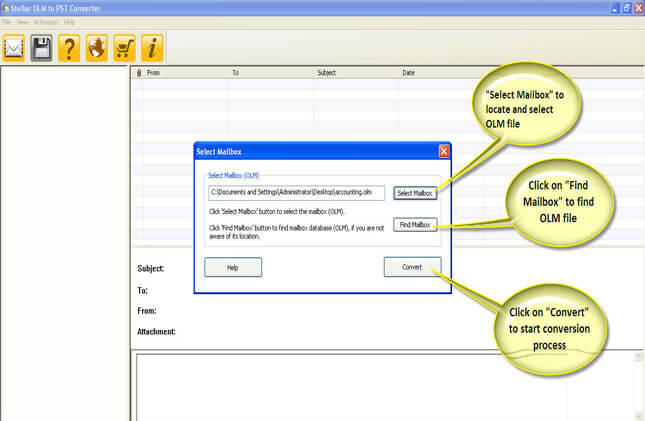
Task: Open the Activation menu
Action: coord(46,22)
